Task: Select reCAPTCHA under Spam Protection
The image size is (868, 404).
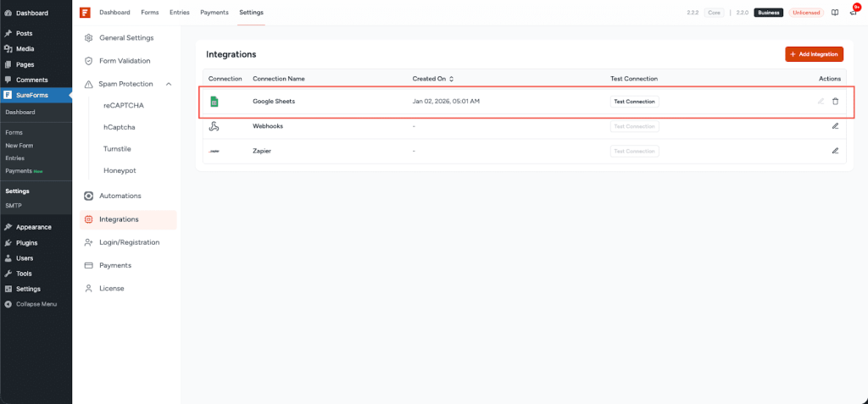Action: point(122,105)
